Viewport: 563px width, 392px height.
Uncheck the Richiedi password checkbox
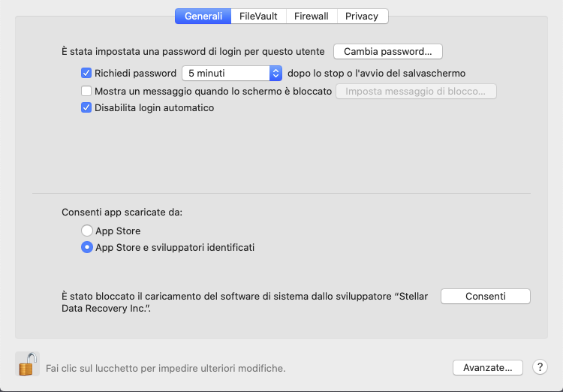tap(86, 73)
